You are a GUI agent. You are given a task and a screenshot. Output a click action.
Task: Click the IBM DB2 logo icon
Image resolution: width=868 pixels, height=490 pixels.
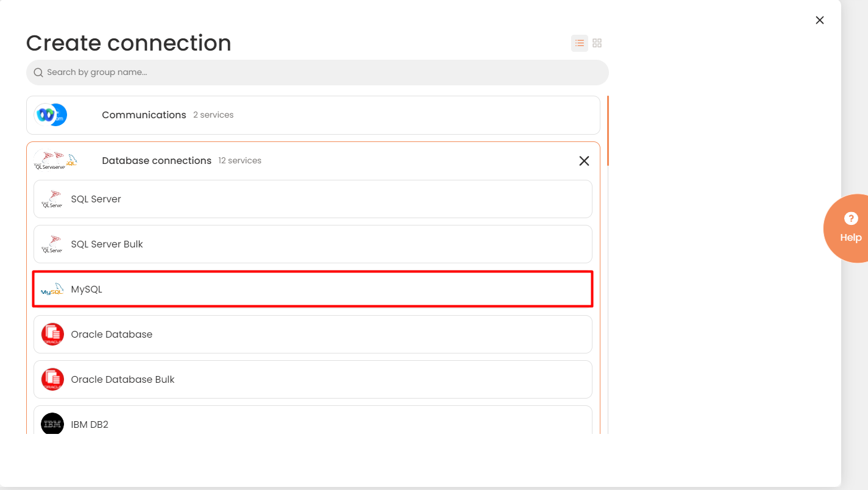52,424
